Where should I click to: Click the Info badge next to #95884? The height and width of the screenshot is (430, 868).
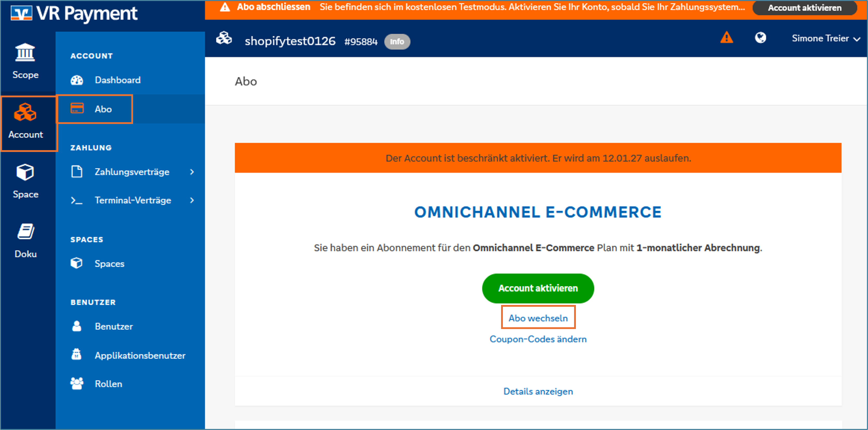(x=397, y=41)
